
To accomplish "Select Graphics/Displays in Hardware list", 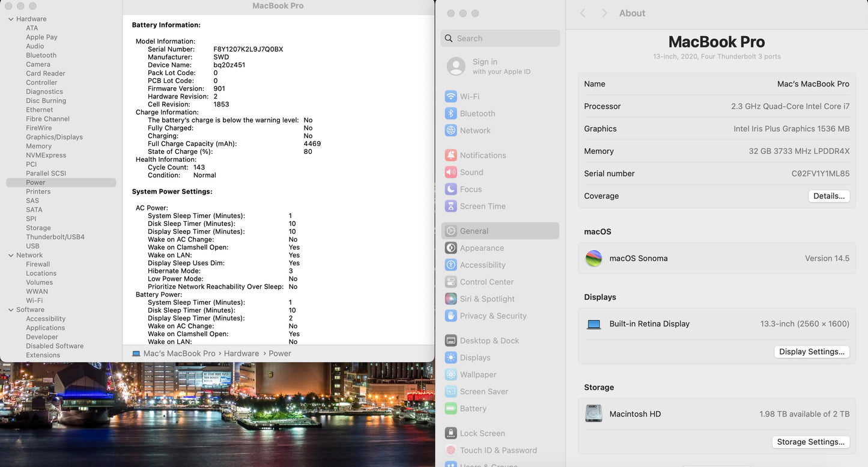I will (x=54, y=137).
